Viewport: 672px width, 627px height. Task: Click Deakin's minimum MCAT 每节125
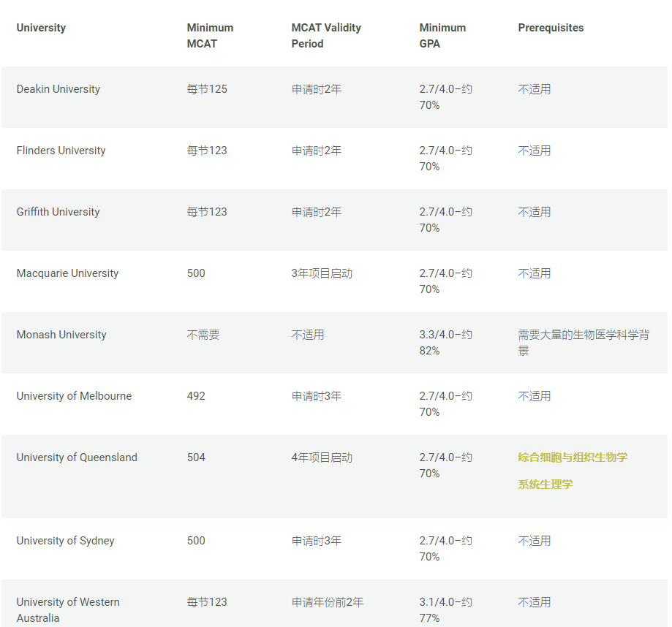click(x=207, y=89)
